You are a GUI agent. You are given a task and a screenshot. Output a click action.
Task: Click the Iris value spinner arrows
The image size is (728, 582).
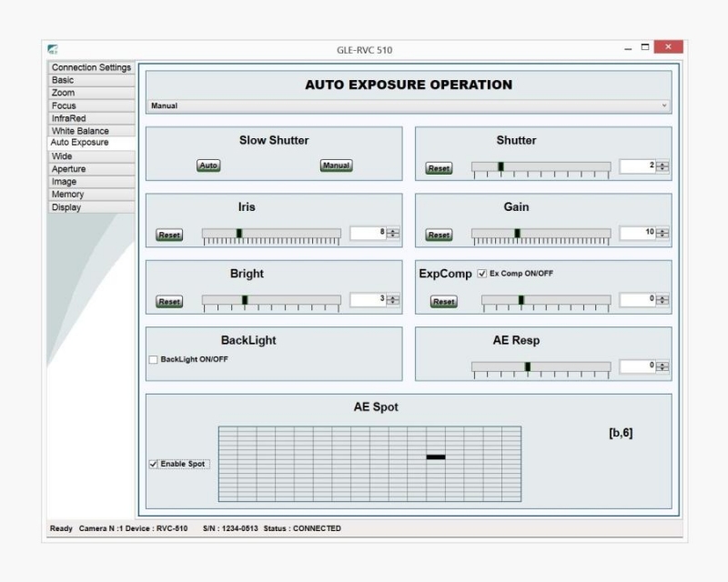click(393, 233)
